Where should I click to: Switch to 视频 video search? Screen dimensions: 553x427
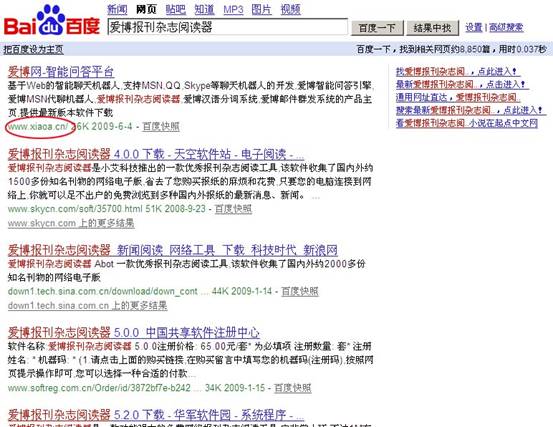coord(291,9)
